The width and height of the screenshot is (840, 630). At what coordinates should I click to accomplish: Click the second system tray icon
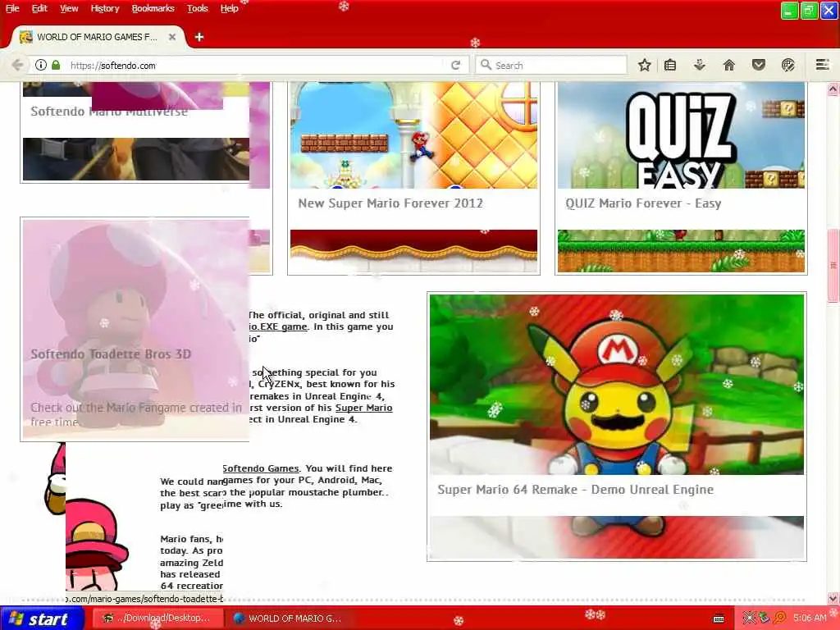(764, 619)
